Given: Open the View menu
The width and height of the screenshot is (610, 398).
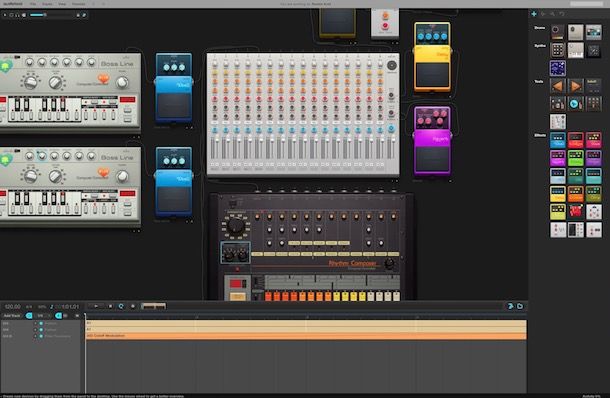Looking at the screenshot, I should pos(62,4).
